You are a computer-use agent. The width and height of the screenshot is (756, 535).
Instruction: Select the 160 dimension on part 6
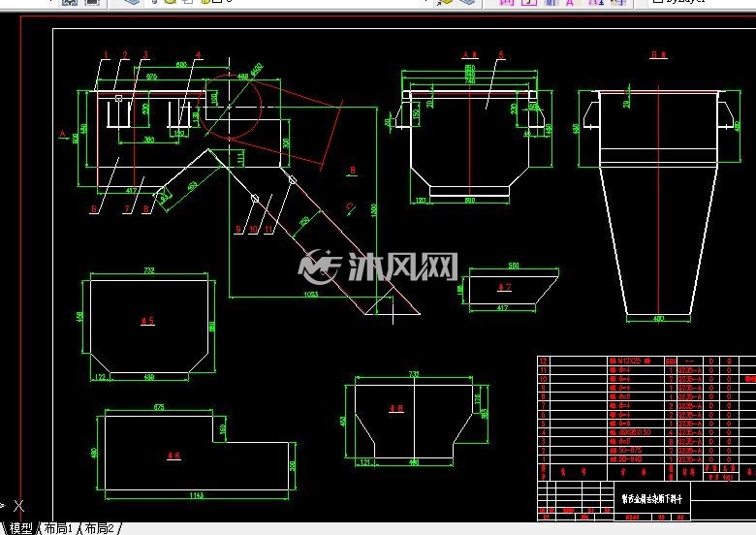coord(223,428)
